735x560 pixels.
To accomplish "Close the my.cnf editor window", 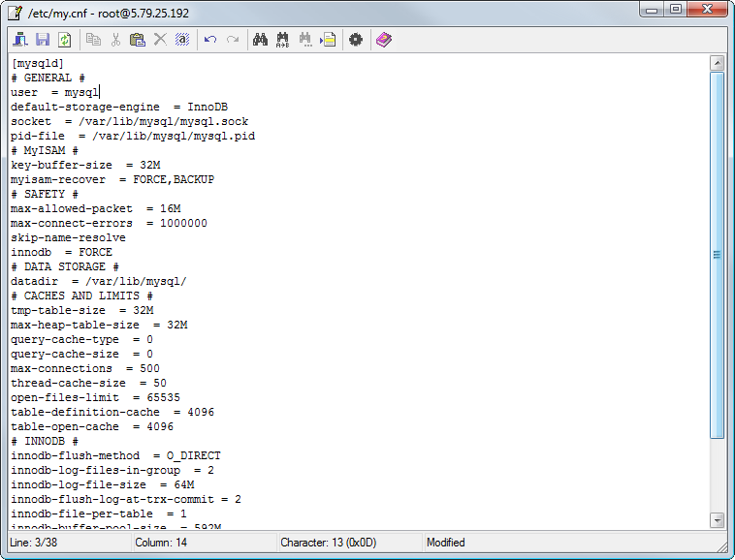I will pyautogui.click(x=708, y=10).
